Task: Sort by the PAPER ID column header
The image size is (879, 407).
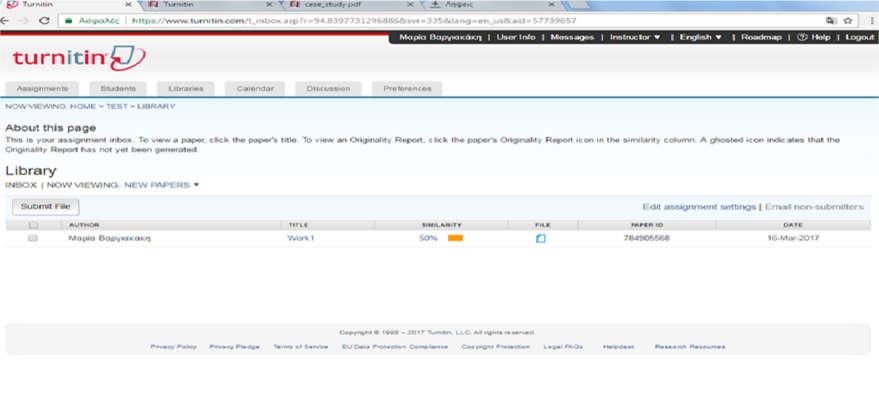Action: 646,225
